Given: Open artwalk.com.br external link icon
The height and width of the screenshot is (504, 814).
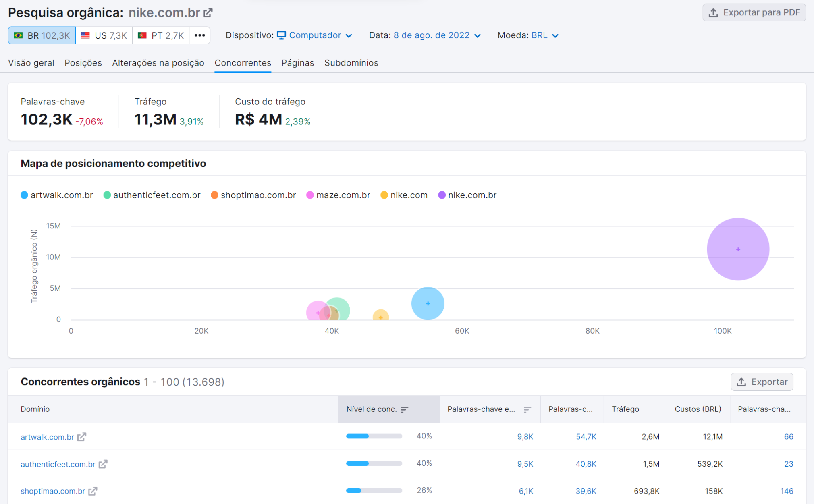Looking at the screenshot, I should (x=82, y=437).
